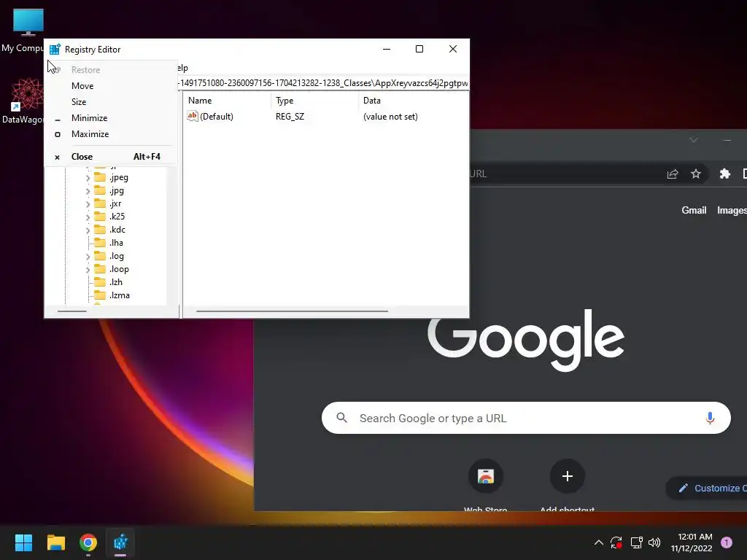Open the volume speaker tray icon
This screenshot has width=747, height=560.
(x=654, y=542)
